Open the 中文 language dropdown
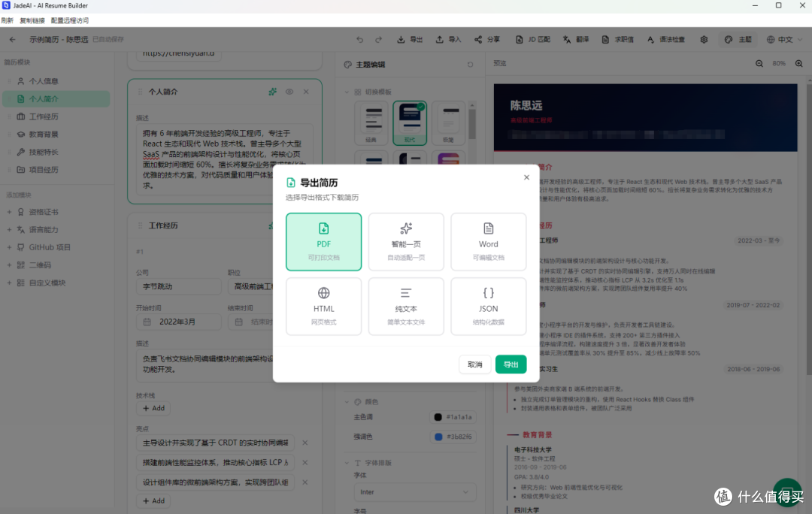This screenshot has height=514, width=812. [x=784, y=39]
